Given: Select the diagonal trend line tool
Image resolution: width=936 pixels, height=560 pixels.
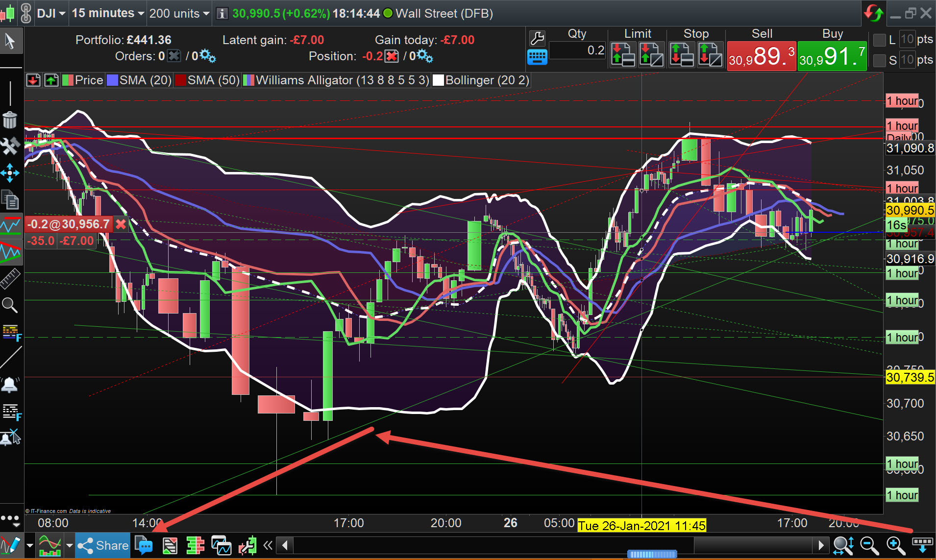Looking at the screenshot, I should click(11, 358).
